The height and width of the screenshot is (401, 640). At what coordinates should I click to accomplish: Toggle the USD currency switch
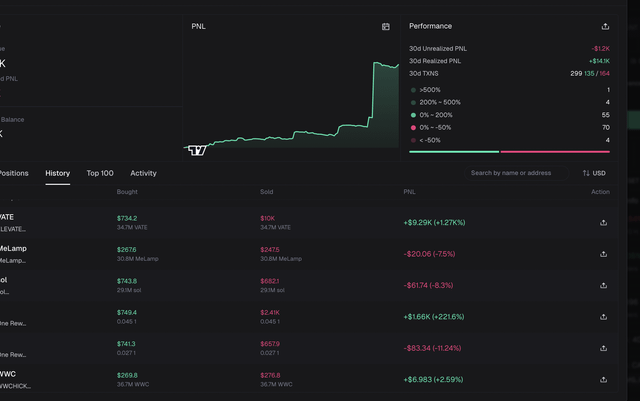594,173
